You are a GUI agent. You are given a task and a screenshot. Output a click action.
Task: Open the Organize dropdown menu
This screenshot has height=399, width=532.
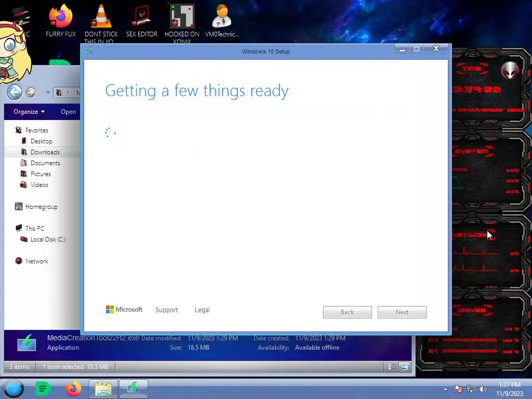[x=29, y=112]
